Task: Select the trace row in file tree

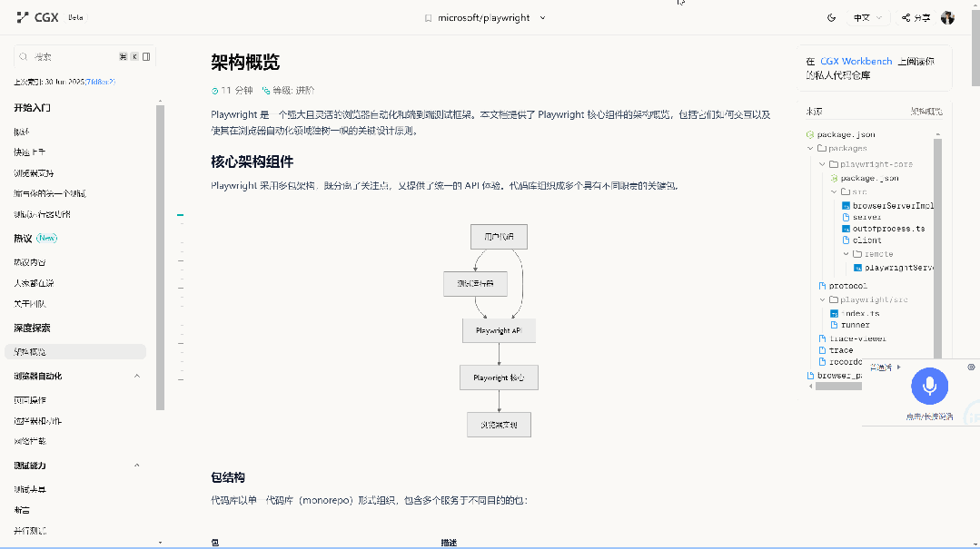Action: click(841, 350)
